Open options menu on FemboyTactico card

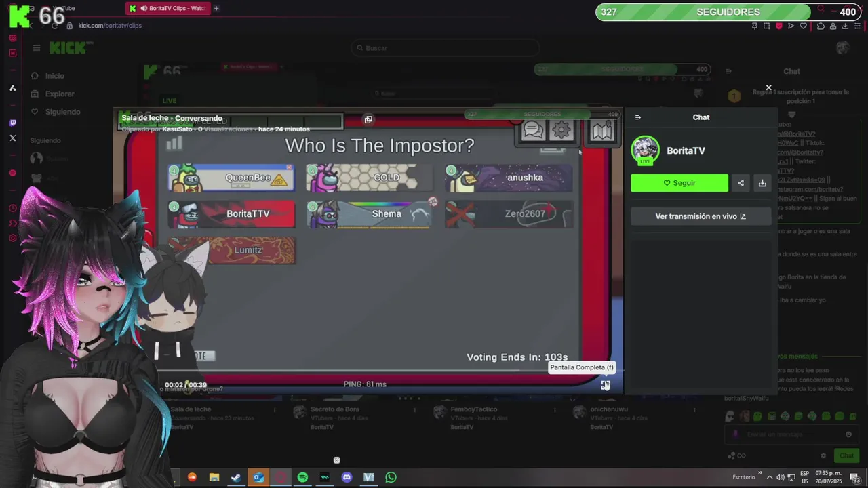coord(555,410)
